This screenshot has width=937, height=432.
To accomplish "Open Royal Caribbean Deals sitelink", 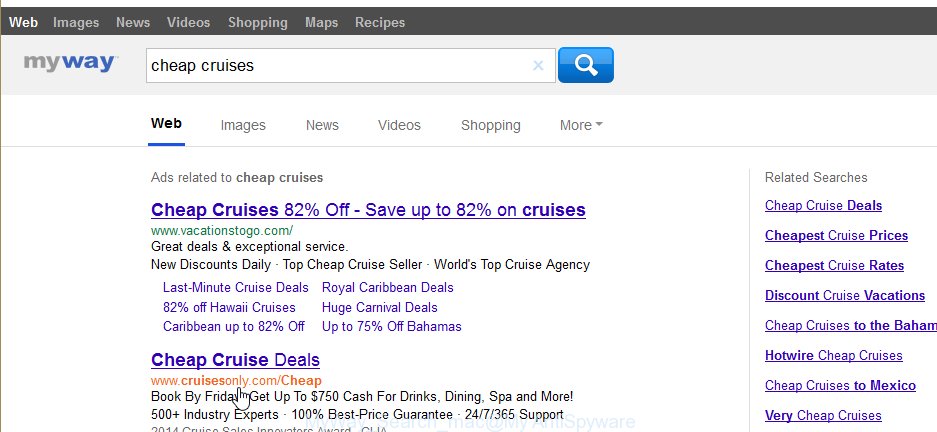I will tap(388, 287).
